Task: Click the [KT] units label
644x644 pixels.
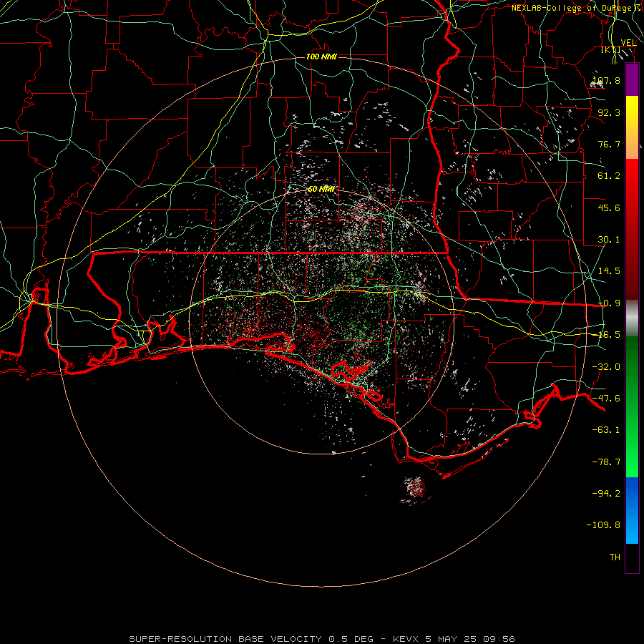Action: [611, 50]
